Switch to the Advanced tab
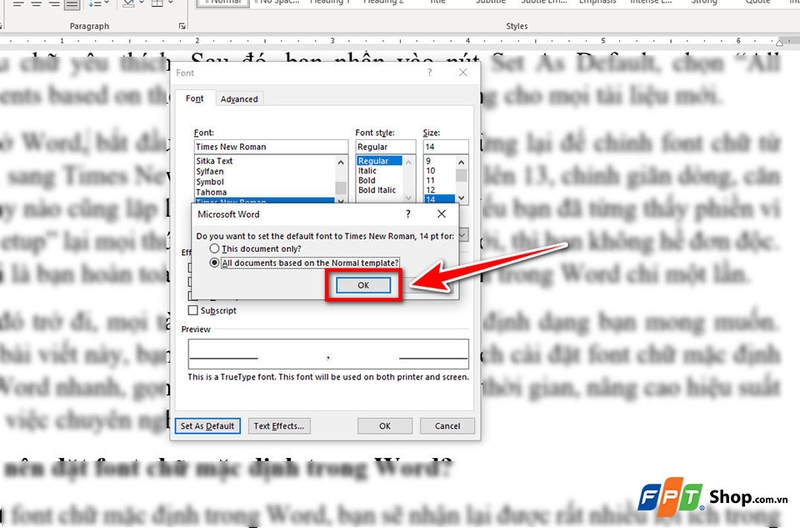800x528 pixels. coord(239,99)
